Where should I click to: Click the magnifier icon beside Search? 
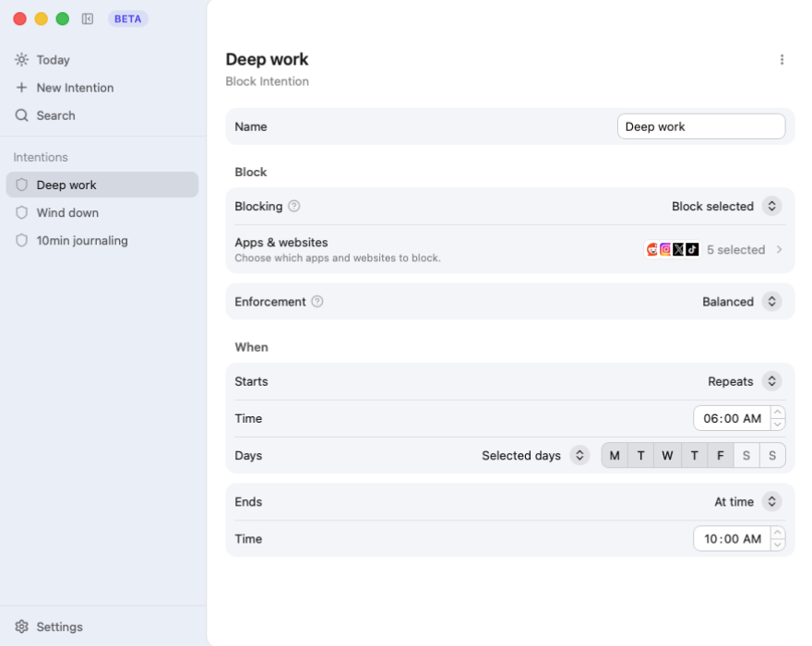[22, 115]
